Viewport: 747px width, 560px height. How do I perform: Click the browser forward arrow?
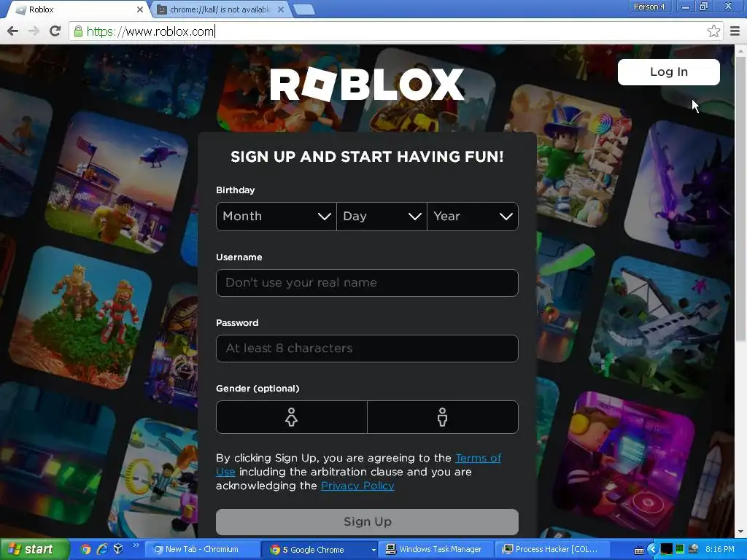click(x=34, y=31)
